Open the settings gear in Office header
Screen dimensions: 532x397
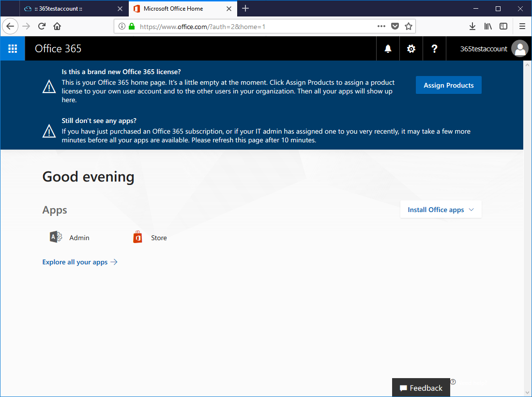pos(411,48)
